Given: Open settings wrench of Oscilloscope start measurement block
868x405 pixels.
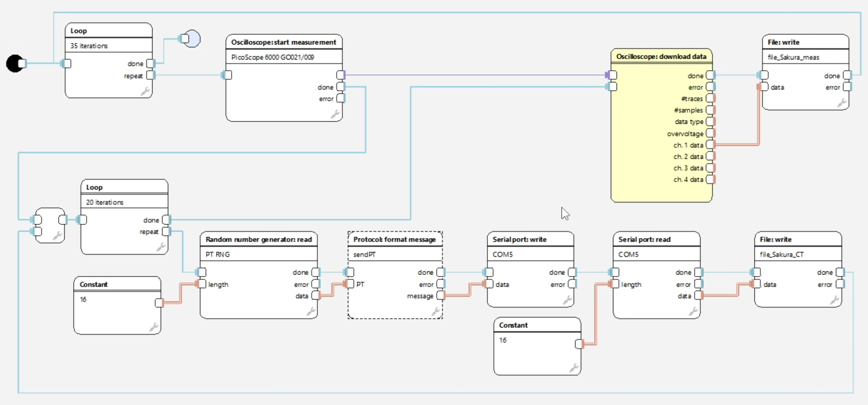Looking at the screenshot, I should click(x=335, y=114).
